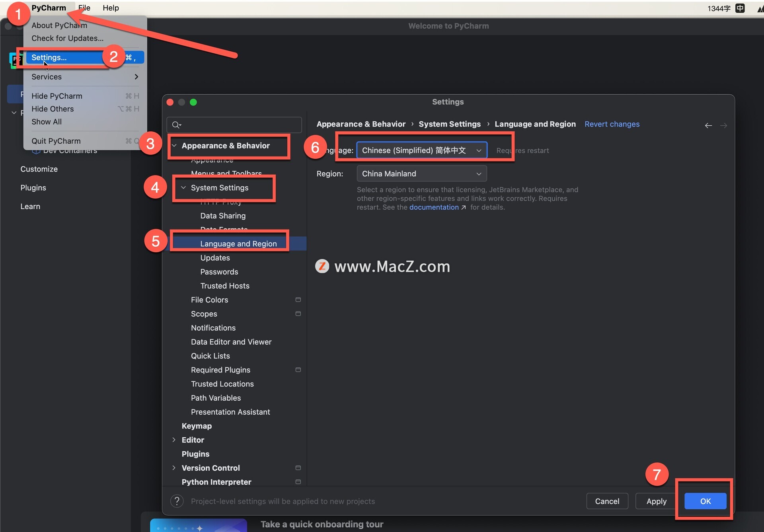
Task: Click project-level icon next to Python Interpreter
Action: [298, 482]
